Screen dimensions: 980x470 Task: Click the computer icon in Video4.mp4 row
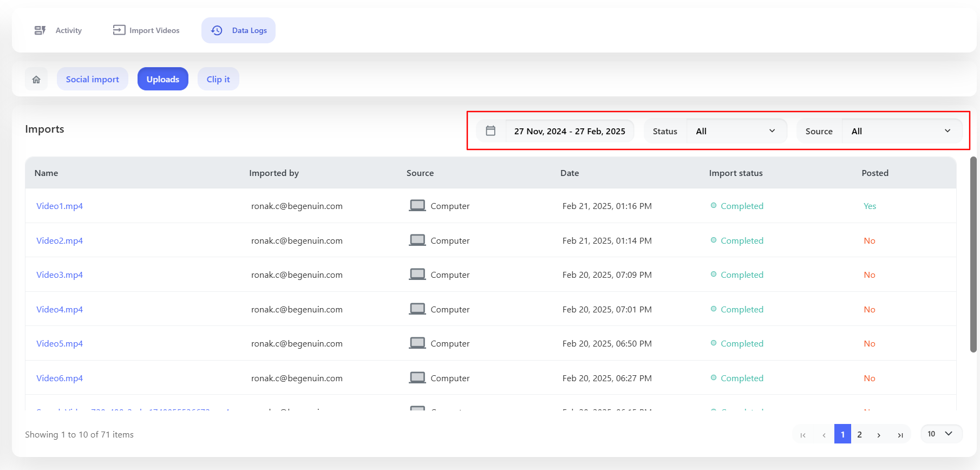417,309
